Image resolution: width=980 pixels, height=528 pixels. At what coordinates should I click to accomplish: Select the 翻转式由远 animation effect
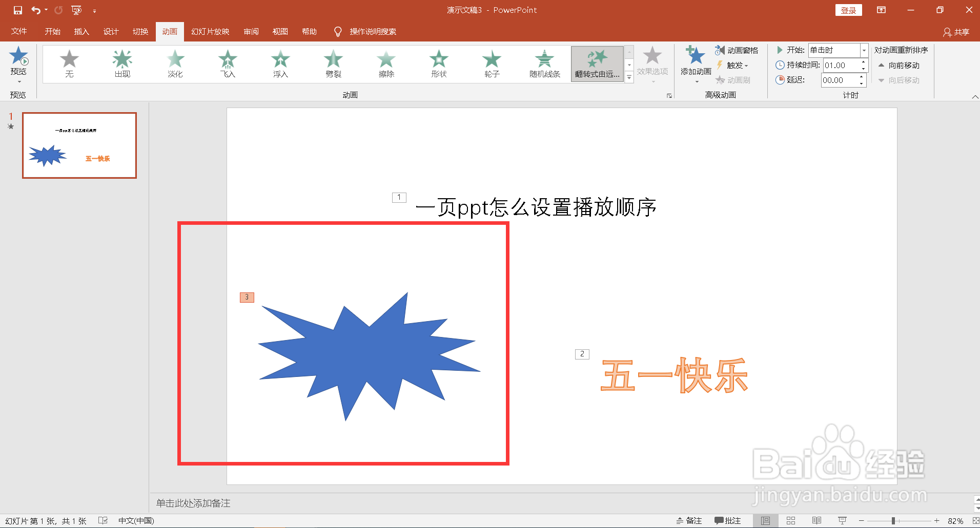(x=597, y=64)
